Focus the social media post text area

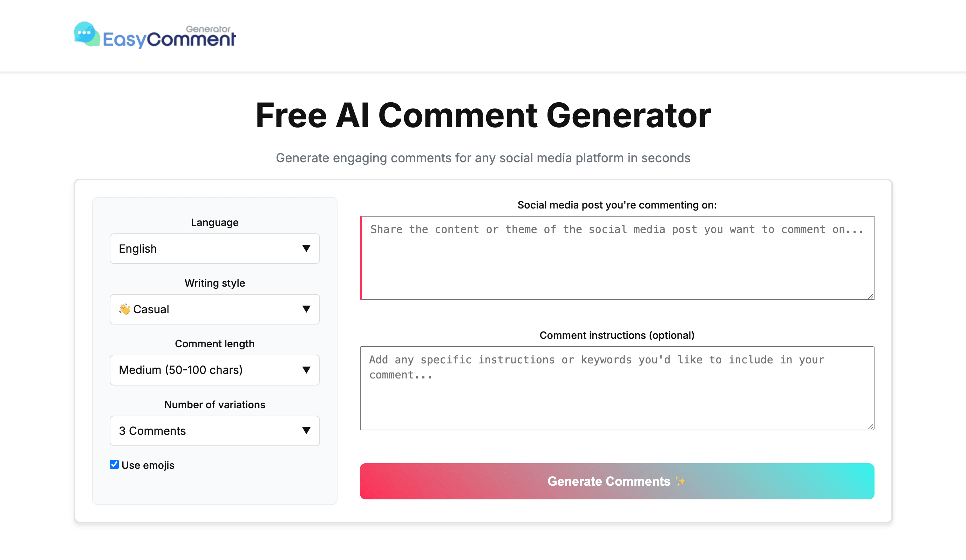point(617,265)
